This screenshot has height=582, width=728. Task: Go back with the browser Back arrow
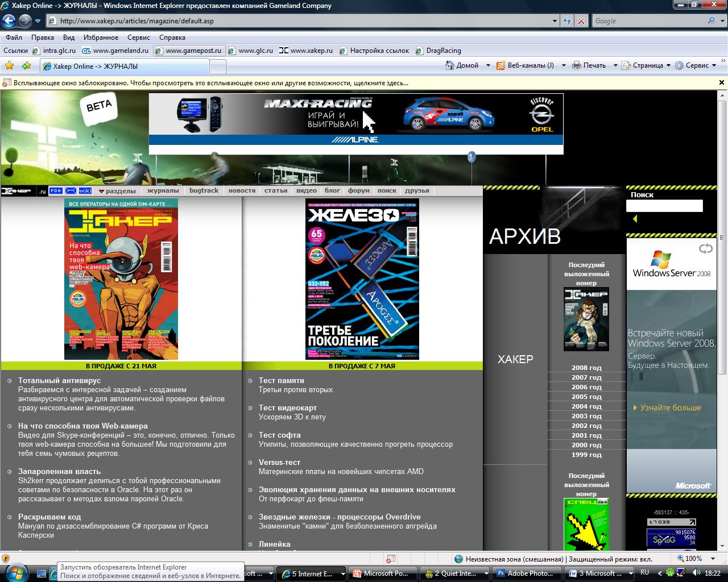pyautogui.click(x=9, y=21)
